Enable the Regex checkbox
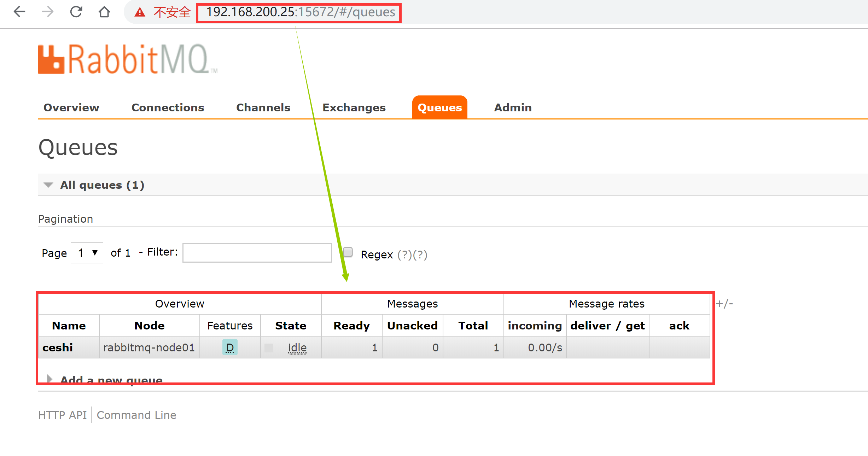This screenshot has width=868, height=456. 348,252
